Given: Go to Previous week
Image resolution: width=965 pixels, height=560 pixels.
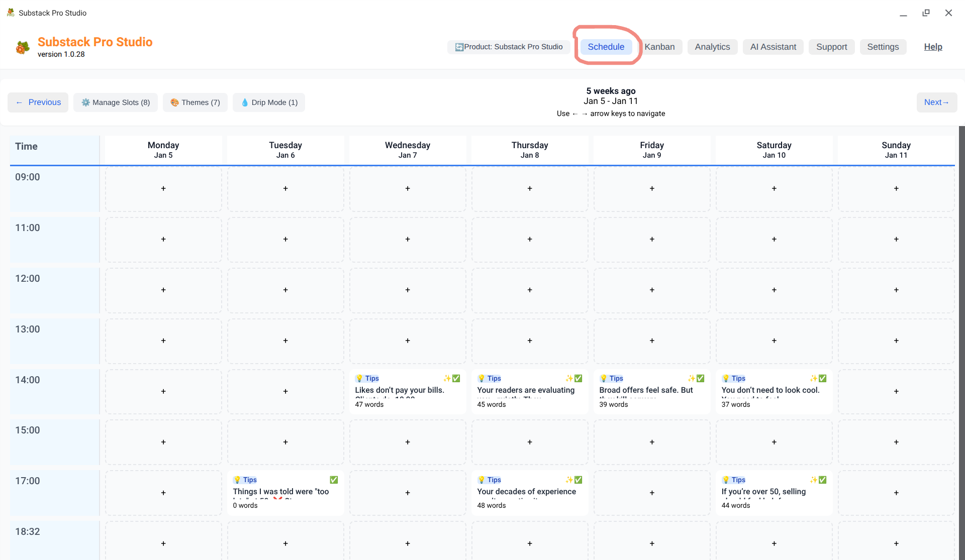Looking at the screenshot, I should coord(38,102).
